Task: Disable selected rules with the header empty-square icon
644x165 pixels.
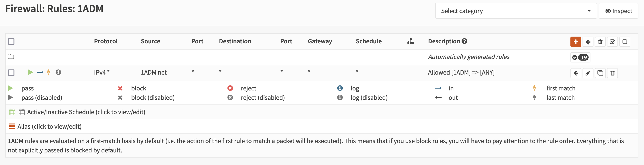Action: click(x=624, y=41)
